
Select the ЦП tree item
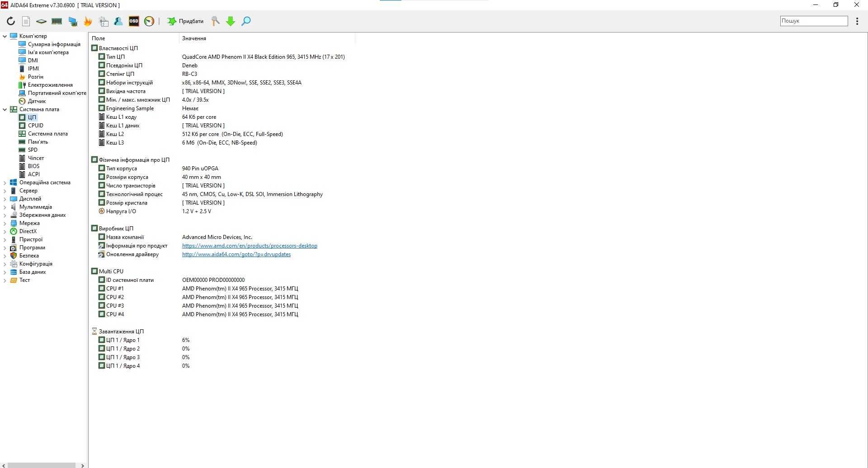pos(32,117)
